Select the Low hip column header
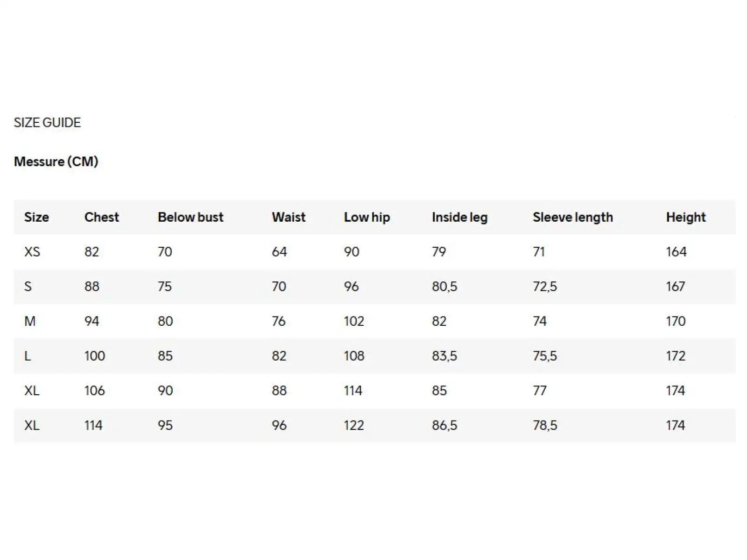 367,217
